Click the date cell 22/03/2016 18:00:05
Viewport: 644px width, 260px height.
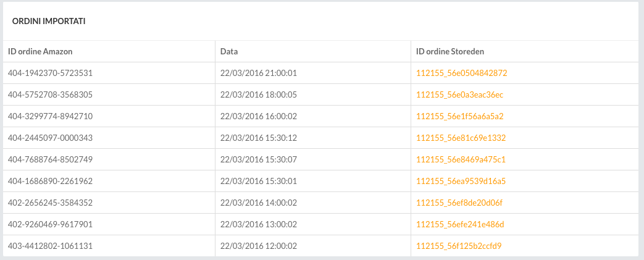pyautogui.click(x=259, y=94)
